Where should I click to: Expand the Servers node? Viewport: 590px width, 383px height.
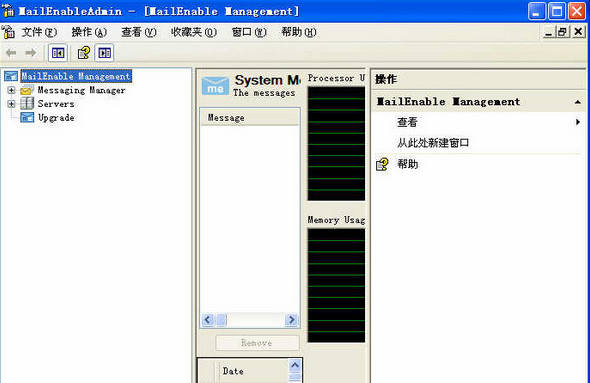pos(11,104)
